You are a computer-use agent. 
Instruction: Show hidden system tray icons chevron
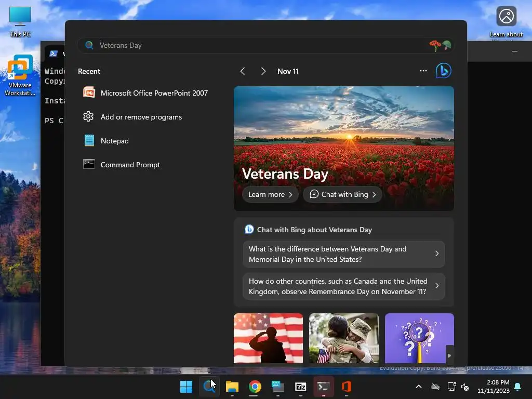(x=419, y=387)
